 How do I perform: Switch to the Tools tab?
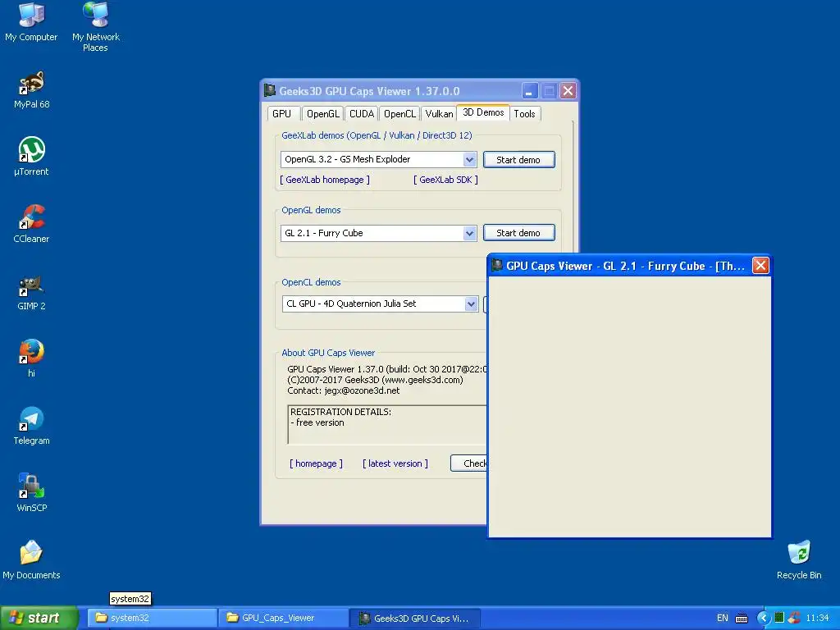click(524, 113)
